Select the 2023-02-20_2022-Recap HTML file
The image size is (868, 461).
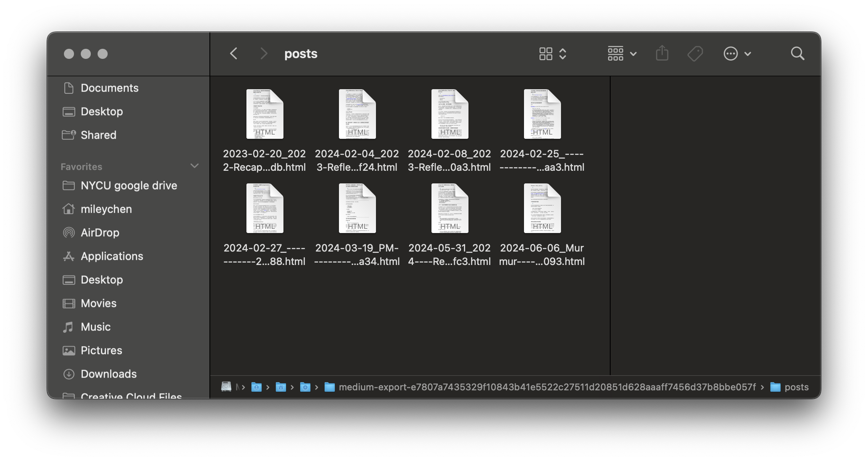265,114
